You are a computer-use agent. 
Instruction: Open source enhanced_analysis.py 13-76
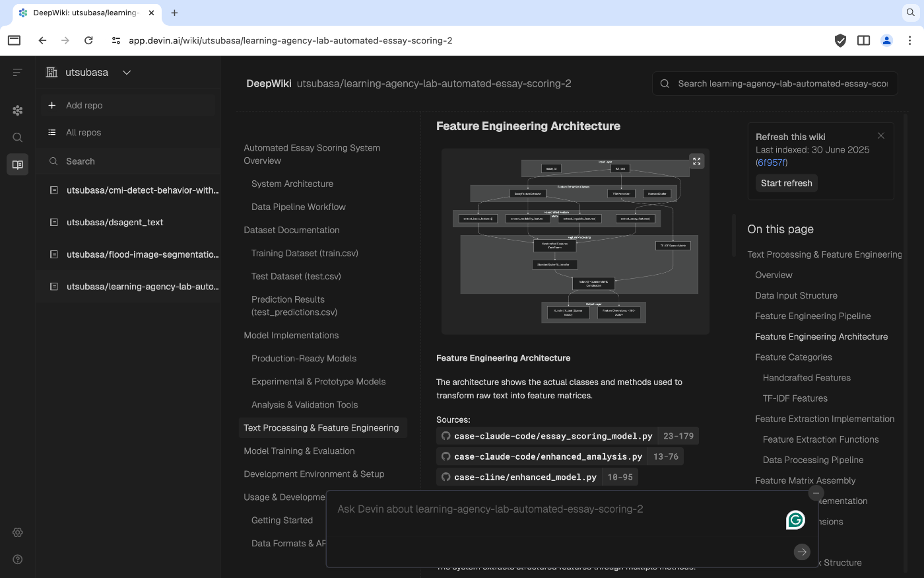pos(560,456)
